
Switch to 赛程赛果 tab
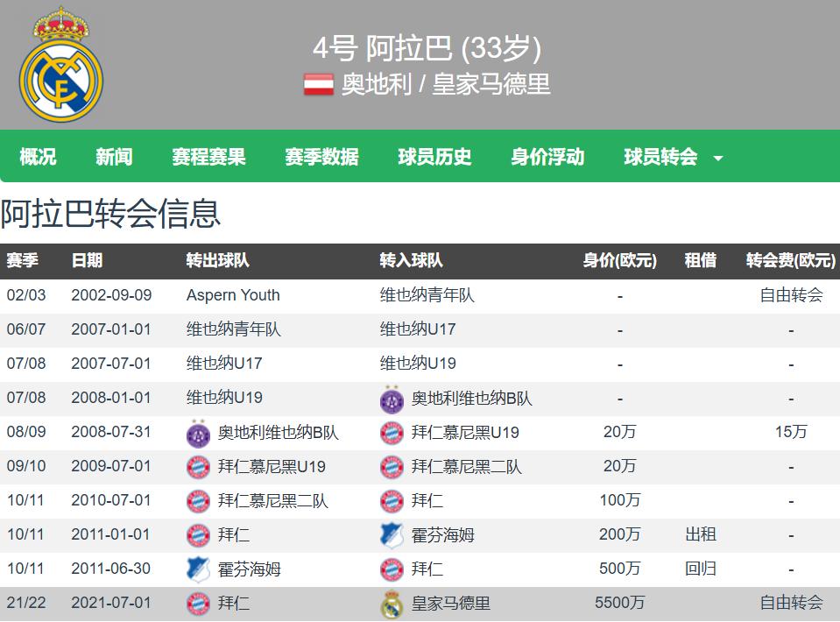[208, 157]
